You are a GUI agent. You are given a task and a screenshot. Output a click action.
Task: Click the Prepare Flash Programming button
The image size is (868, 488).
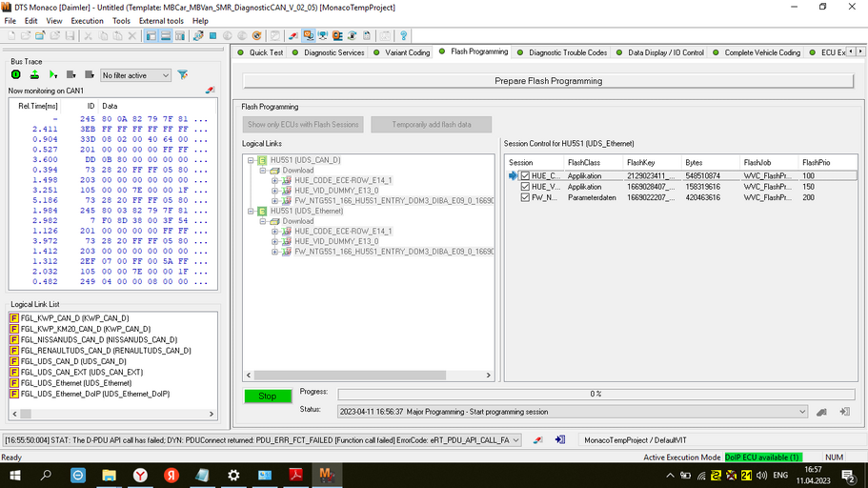(x=548, y=81)
